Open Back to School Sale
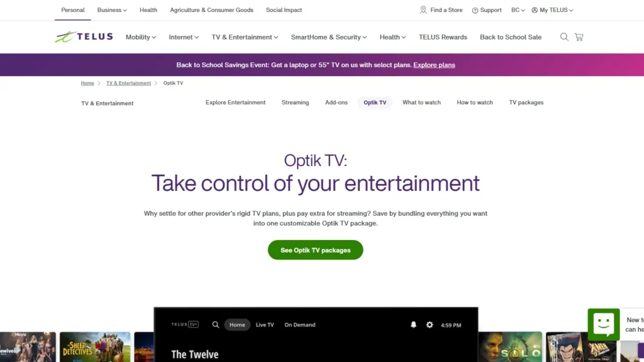The width and height of the screenshot is (644, 362). coord(511,37)
